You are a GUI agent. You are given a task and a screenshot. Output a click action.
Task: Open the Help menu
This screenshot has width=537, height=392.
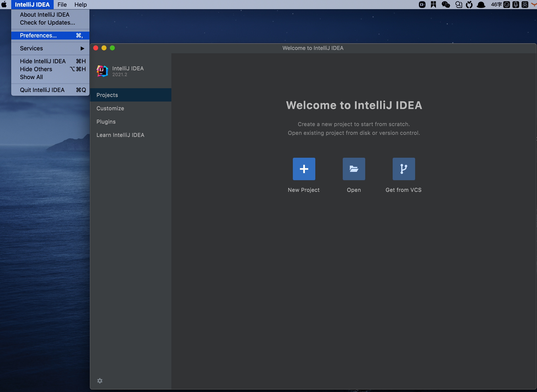(x=80, y=5)
